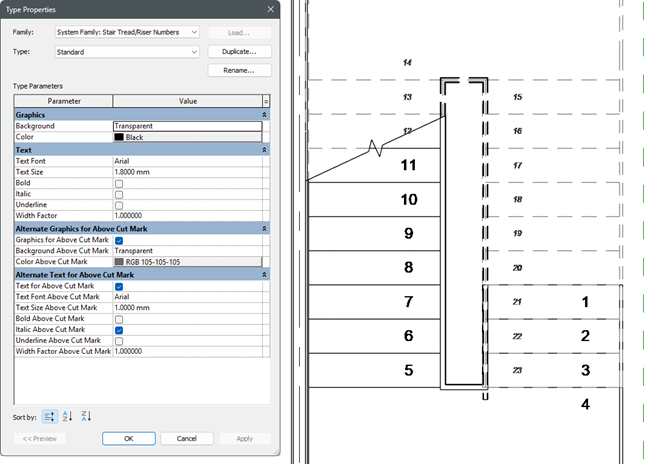Uncheck Graphics for Above Cut Mark
Image resolution: width=645 pixels, height=464 pixels.
coord(120,240)
